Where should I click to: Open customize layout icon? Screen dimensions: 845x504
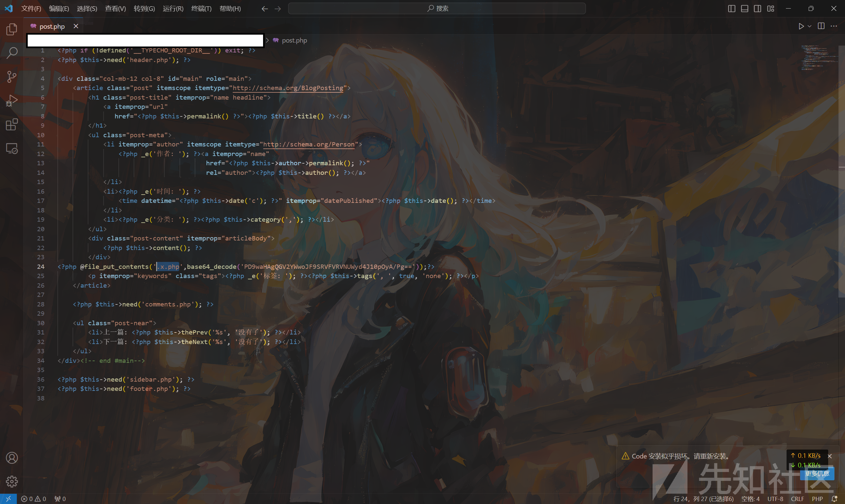[771, 9]
